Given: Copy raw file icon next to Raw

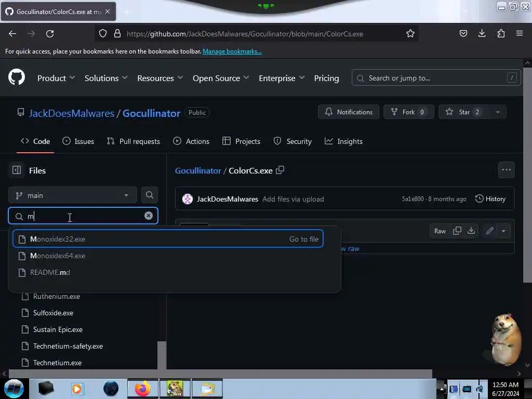Looking at the screenshot, I should point(457,231).
